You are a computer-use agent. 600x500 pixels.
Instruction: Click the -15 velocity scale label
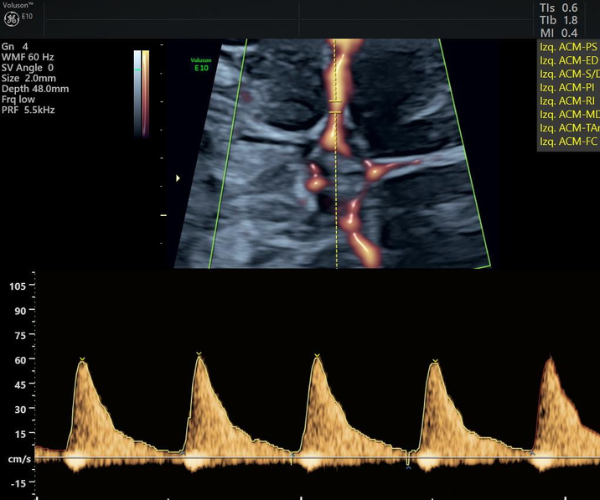tap(18, 483)
